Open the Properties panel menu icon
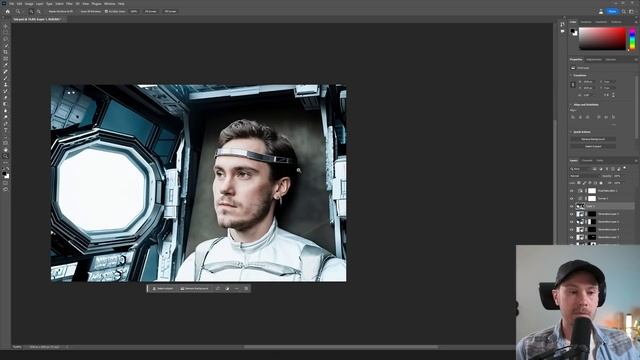This screenshot has height=360, width=640. (636, 60)
